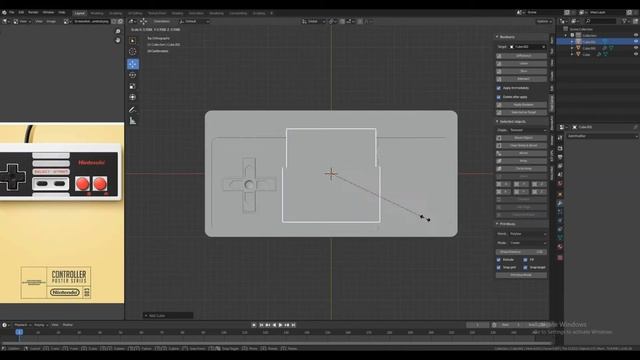
Task: Toggle Delete after apply checkbox
Action: [499, 97]
